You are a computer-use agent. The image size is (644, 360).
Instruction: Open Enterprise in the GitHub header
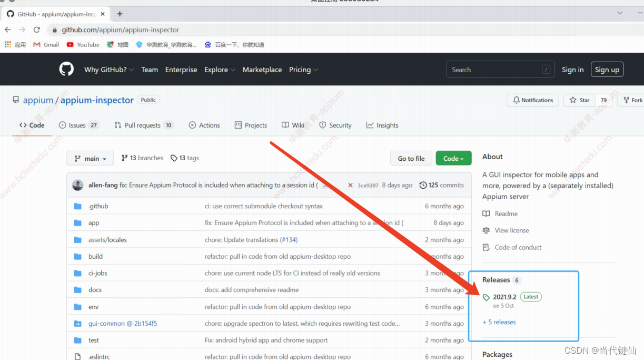[x=181, y=70]
